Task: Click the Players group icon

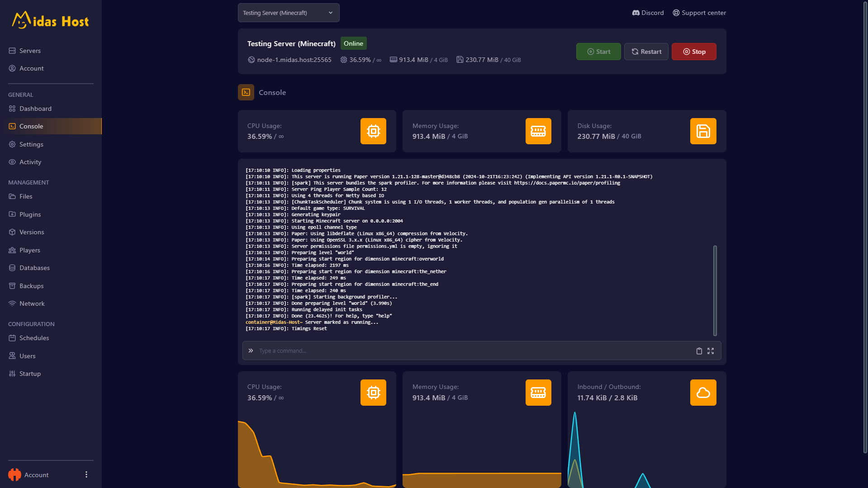Action: pos(12,250)
